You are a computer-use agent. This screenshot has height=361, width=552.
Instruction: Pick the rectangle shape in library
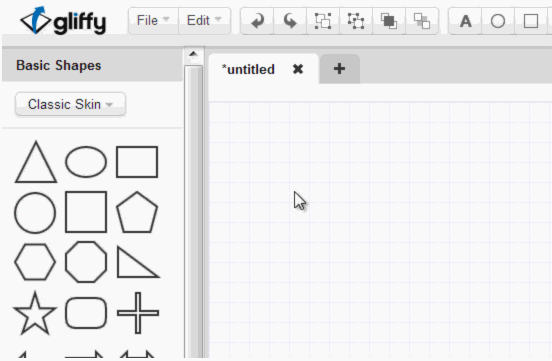[137, 162]
